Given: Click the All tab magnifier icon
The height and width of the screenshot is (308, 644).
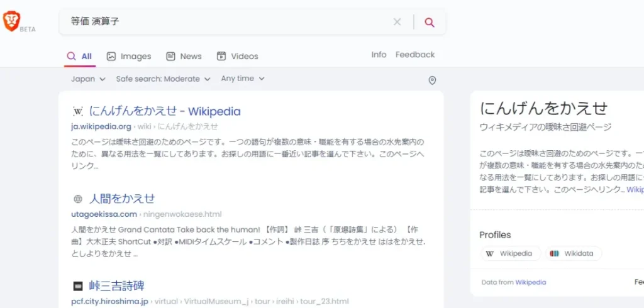Looking at the screenshot, I should pos(72,57).
